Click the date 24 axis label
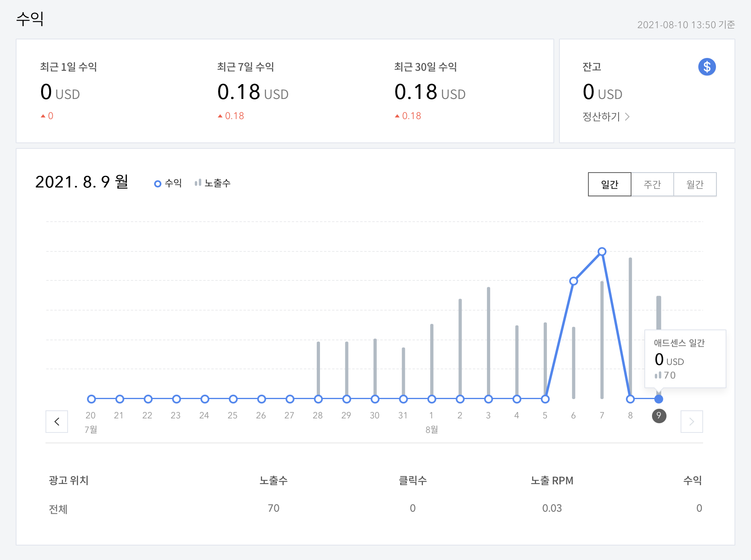This screenshot has width=751, height=560. tap(204, 416)
